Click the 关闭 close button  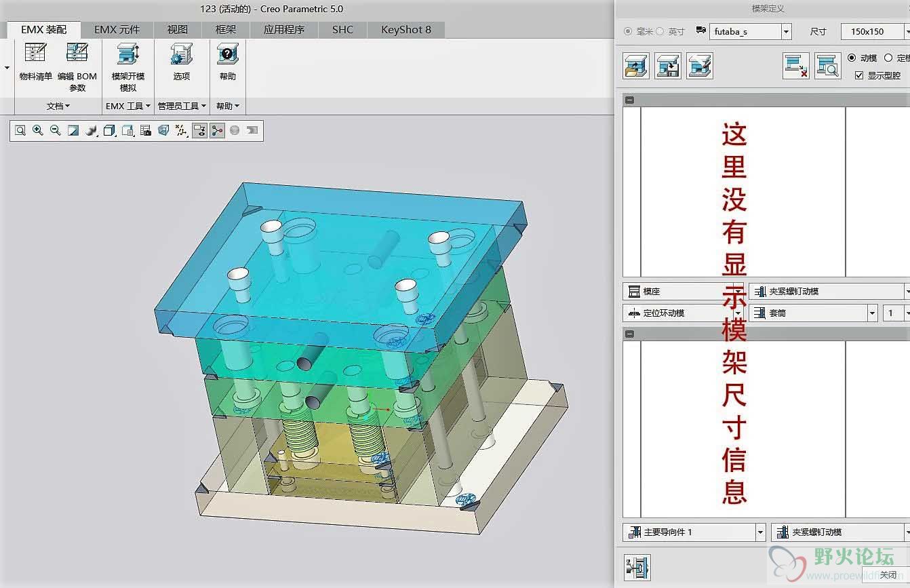point(888,574)
